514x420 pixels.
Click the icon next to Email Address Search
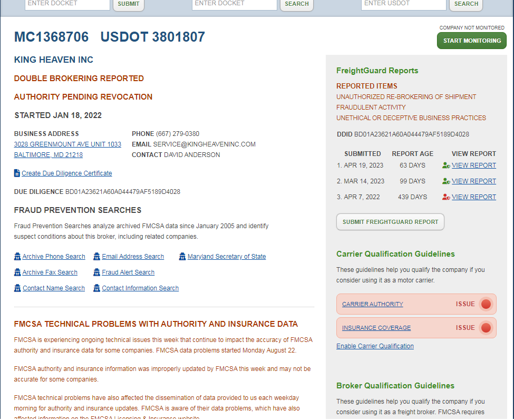[97, 257]
